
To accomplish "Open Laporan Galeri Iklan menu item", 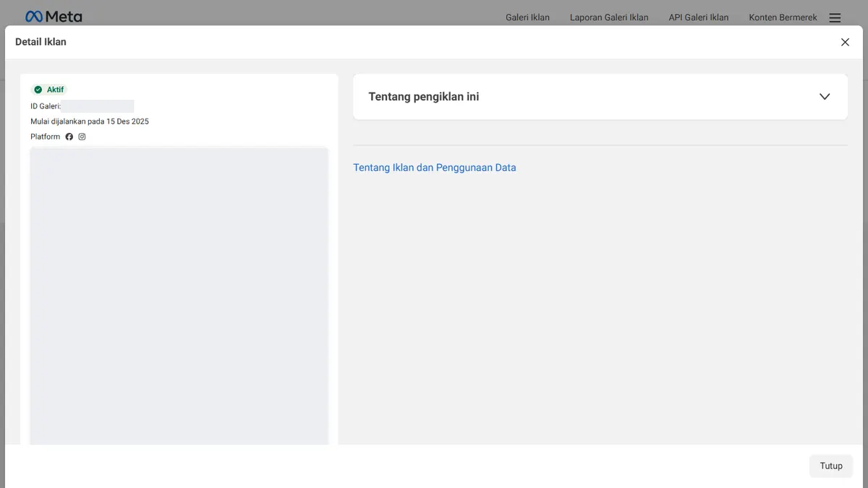I will 609,17.
